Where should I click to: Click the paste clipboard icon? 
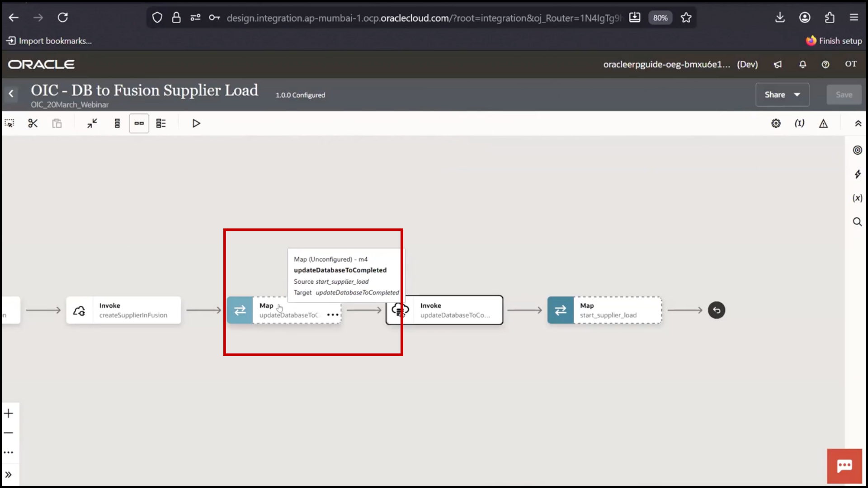click(x=57, y=123)
